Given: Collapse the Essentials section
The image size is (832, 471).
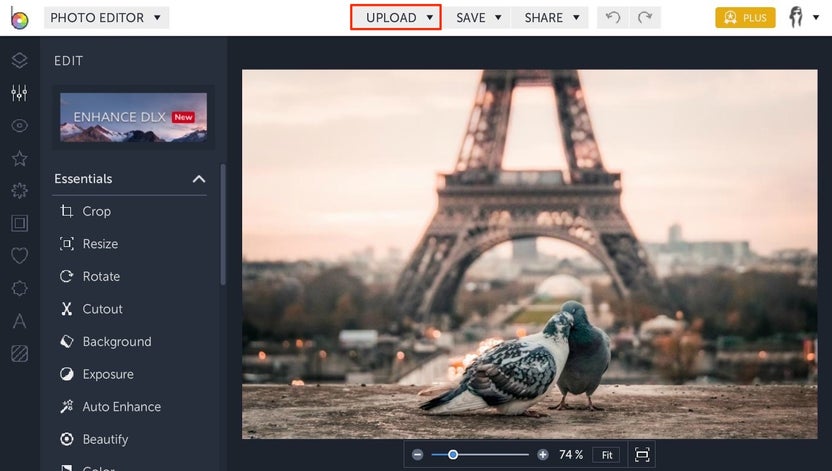Looking at the screenshot, I should click(198, 179).
